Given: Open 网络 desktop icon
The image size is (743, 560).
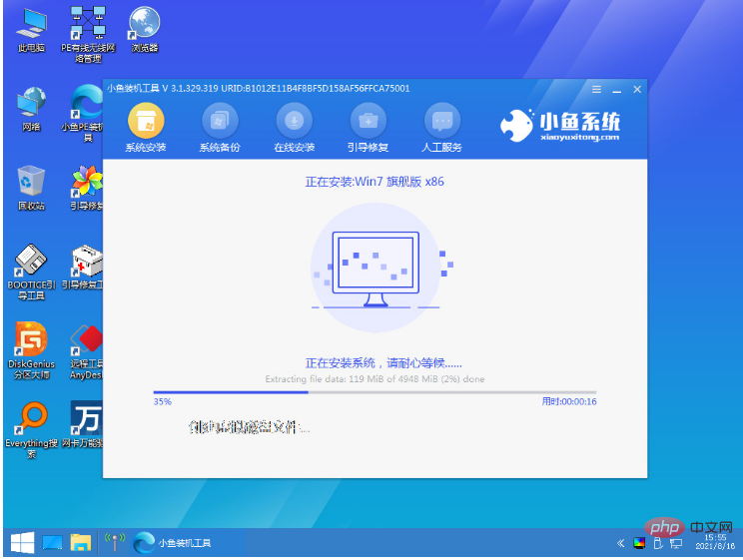Looking at the screenshot, I should (x=31, y=109).
